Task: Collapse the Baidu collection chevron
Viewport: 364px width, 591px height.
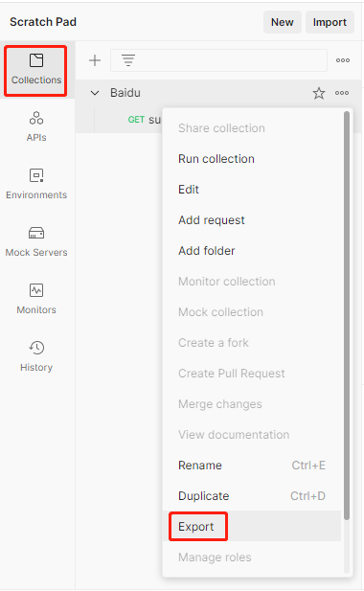Action: click(x=95, y=93)
